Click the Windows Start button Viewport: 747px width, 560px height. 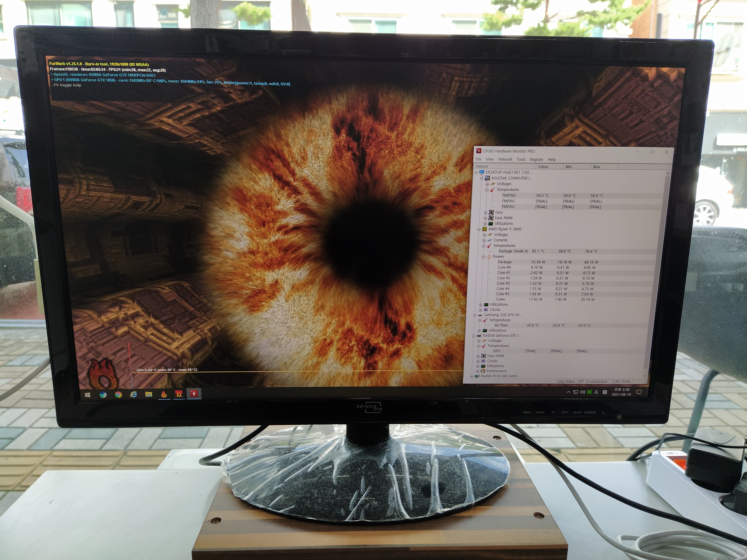tap(87, 395)
